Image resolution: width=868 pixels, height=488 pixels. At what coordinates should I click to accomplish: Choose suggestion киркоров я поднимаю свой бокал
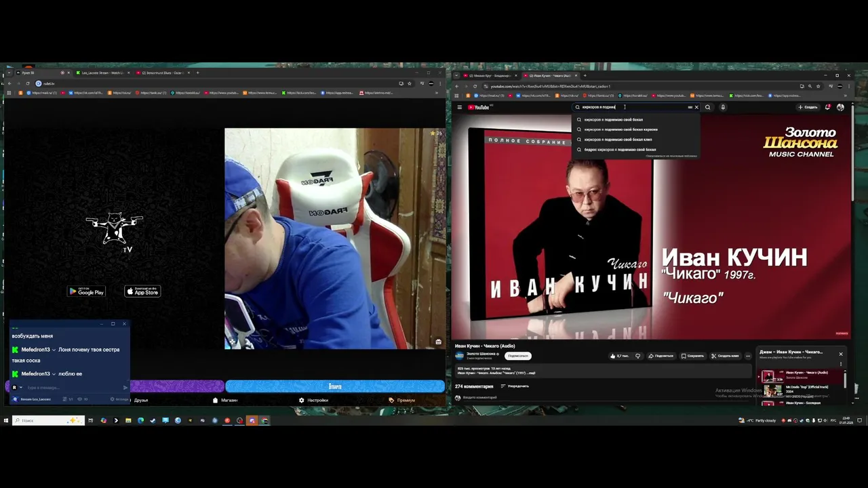(635, 119)
